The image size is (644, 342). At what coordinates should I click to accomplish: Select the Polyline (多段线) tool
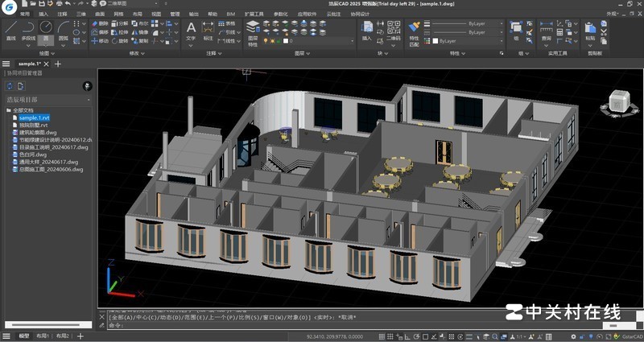(x=28, y=29)
